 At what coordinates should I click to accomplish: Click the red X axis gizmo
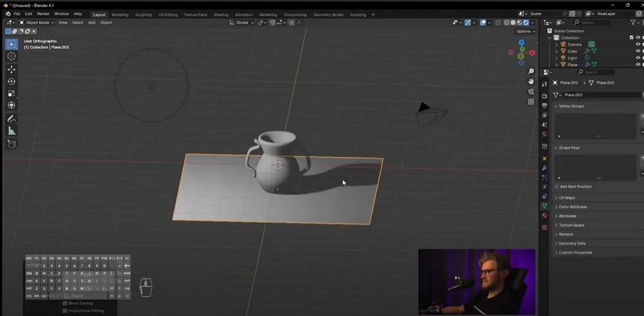[x=532, y=53]
